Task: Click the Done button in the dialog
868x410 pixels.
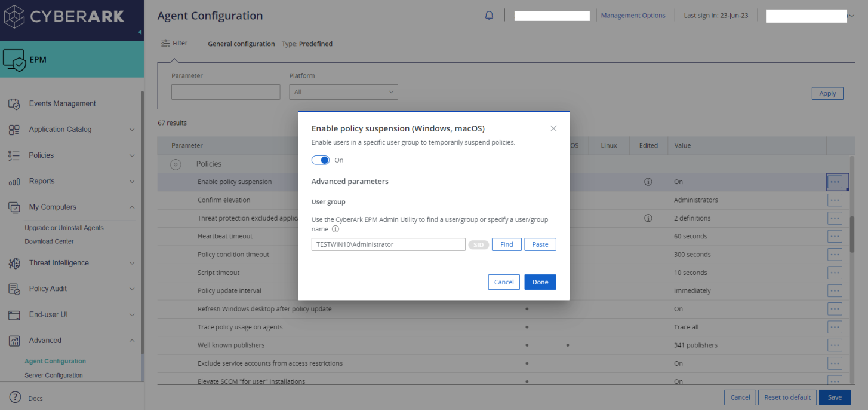Action: [540, 282]
